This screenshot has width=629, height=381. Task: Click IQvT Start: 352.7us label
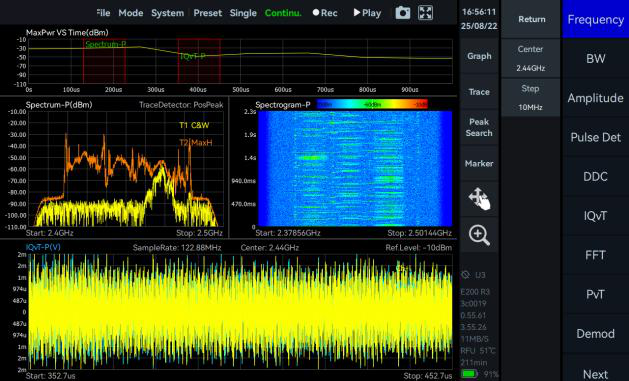(x=50, y=376)
